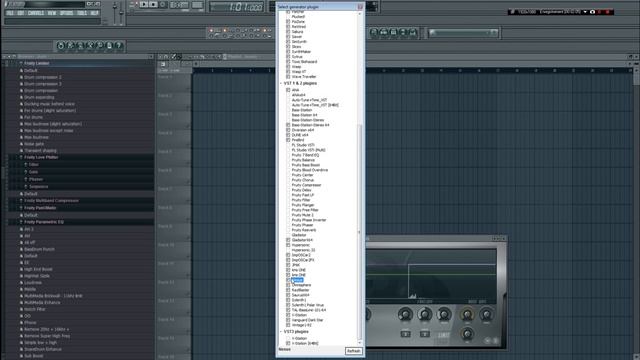640x360 pixels.
Task: Select Fruity Compressor in plugin list
Action: [x=307, y=185]
